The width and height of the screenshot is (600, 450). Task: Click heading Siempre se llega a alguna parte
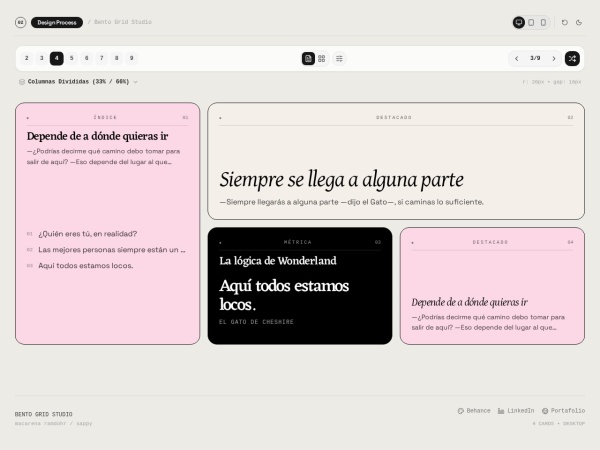pos(341,179)
